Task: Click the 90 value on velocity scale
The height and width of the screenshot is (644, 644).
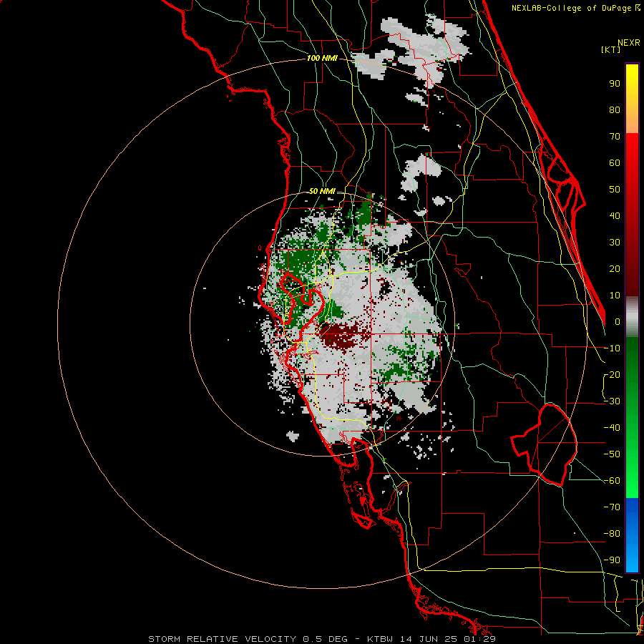Action: coord(615,84)
